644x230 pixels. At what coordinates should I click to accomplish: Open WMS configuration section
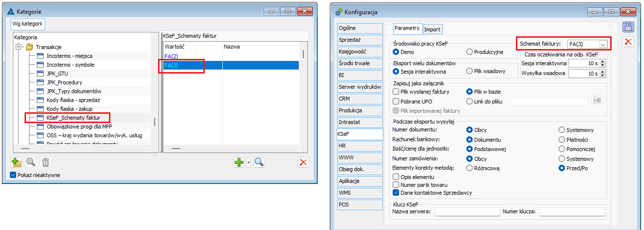click(359, 193)
